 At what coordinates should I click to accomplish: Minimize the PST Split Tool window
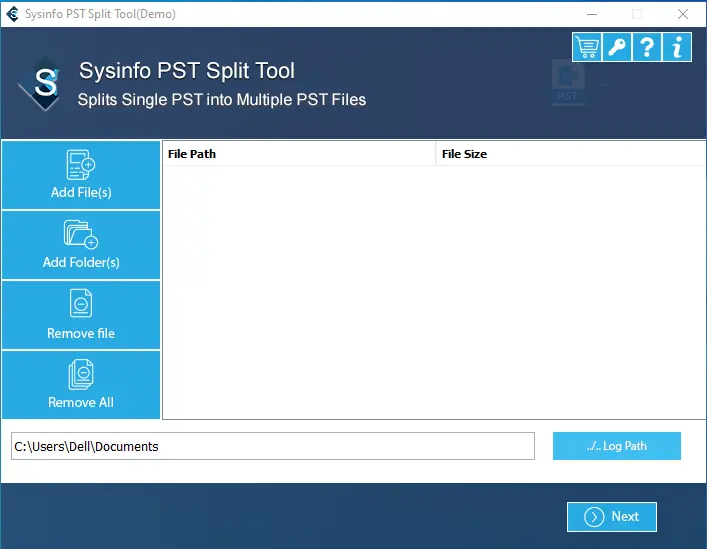tap(592, 14)
